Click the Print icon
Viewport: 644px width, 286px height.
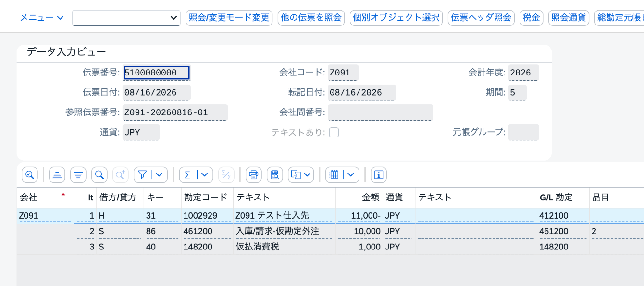[254, 175]
